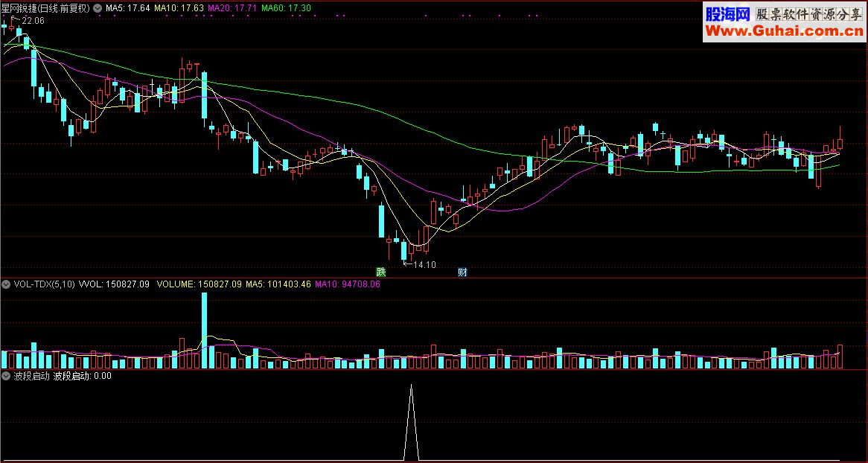
Task: Click the green 跌 event marker
Action: (x=380, y=272)
